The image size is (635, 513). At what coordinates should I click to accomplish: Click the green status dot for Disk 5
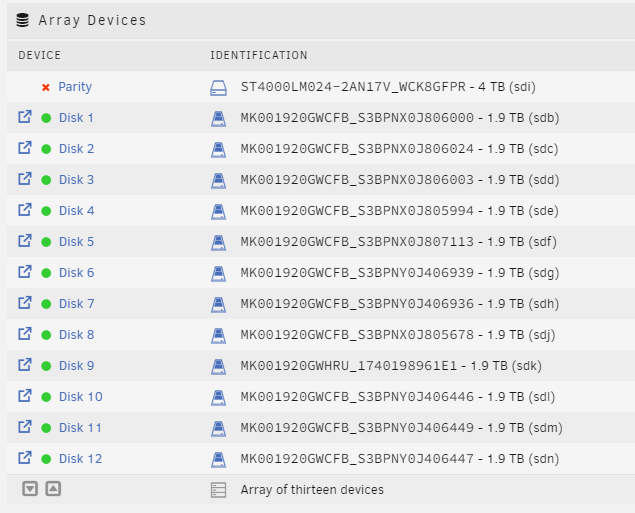click(x=46, y=242)
